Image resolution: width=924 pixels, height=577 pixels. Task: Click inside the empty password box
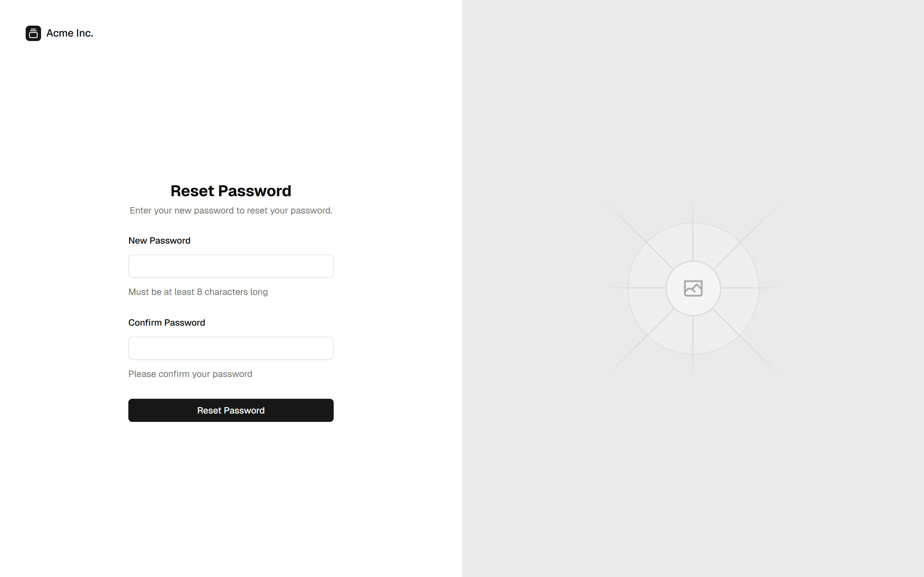[231, 266]
